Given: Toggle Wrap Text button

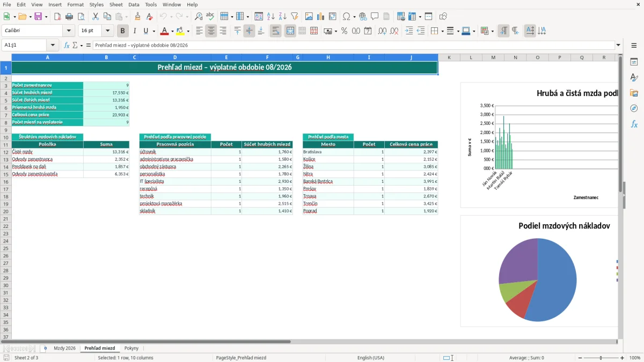Looking at the screenshot, I should [276, 31].
